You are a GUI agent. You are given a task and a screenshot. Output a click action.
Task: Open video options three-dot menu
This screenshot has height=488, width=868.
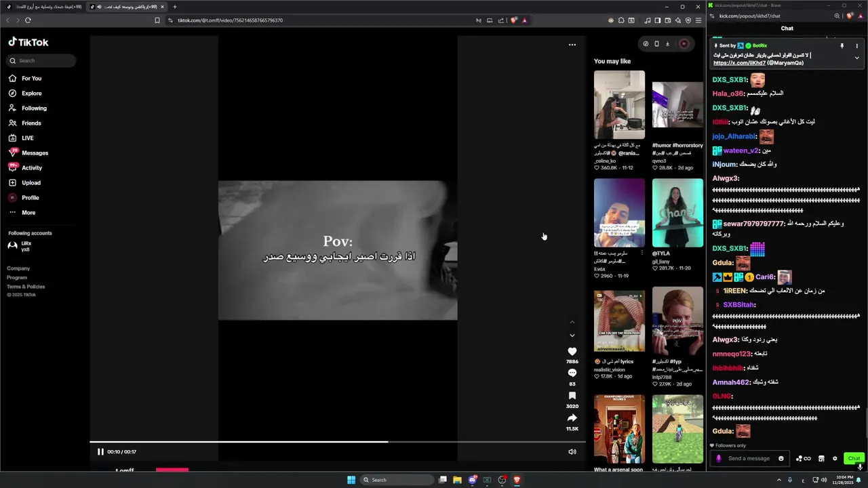(572, 45)
